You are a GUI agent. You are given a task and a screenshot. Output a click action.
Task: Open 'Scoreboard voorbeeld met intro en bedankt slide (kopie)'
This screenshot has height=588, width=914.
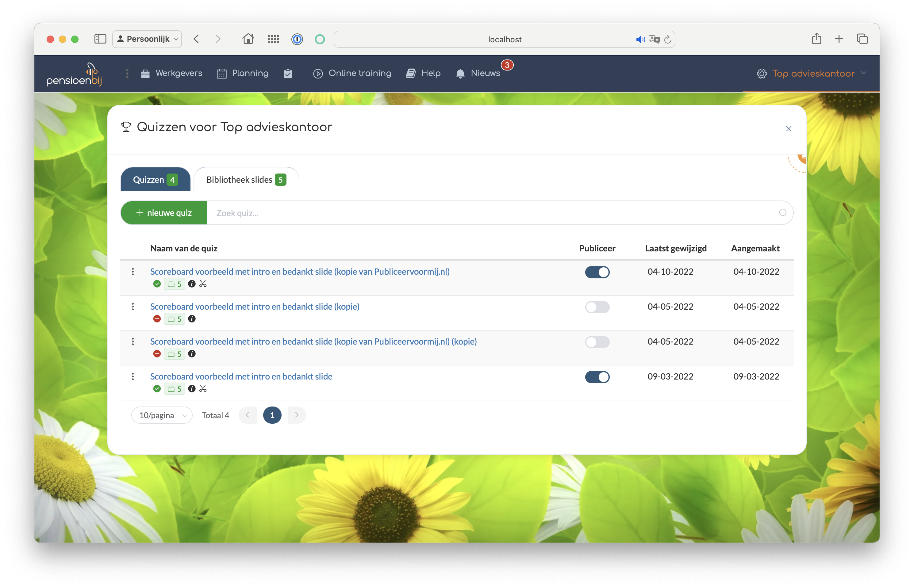coord(255,307)
